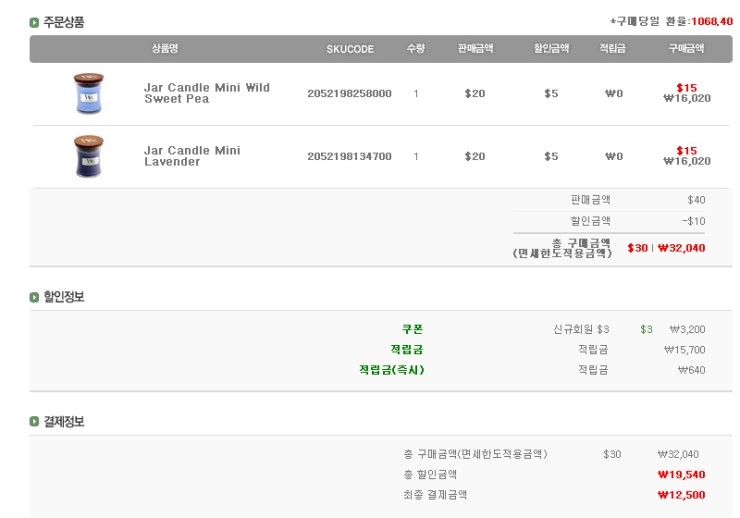This screenshot has height=518, width=740.
Task: Select SKU code 2052198258000
Action: click(349, 93)
